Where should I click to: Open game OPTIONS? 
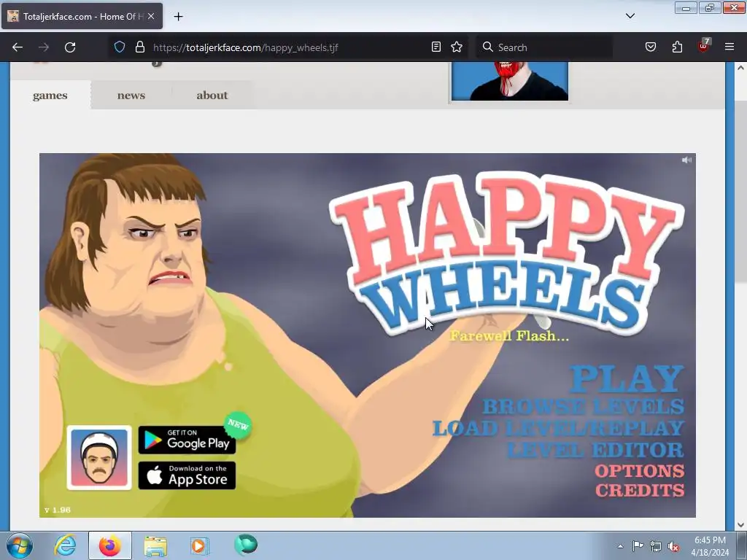point(639,471)
